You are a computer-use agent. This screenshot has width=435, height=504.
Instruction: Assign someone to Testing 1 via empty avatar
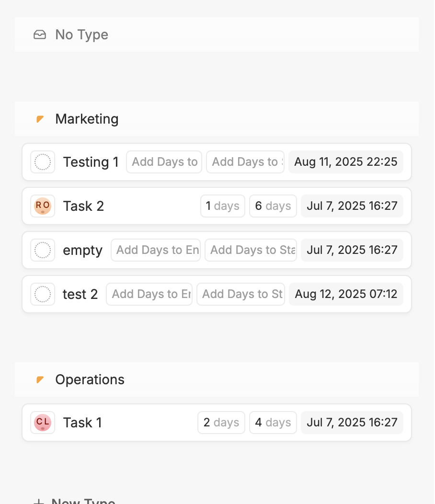coord(43,162)
